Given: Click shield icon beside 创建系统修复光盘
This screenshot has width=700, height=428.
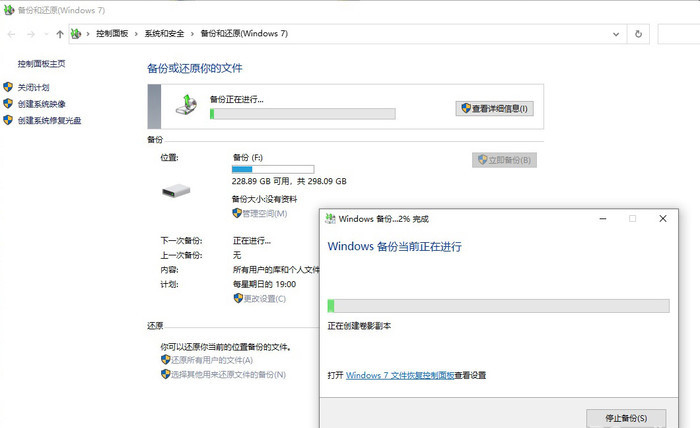Looking at the screenshot, I should 8,120.
